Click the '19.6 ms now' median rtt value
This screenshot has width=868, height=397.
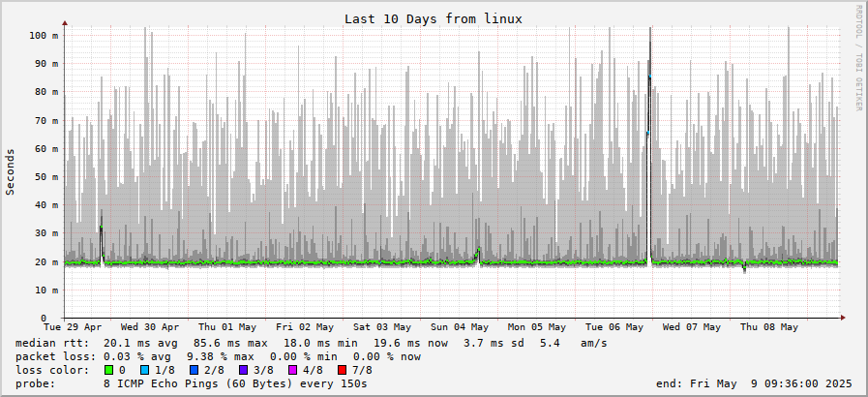[410, 344]
